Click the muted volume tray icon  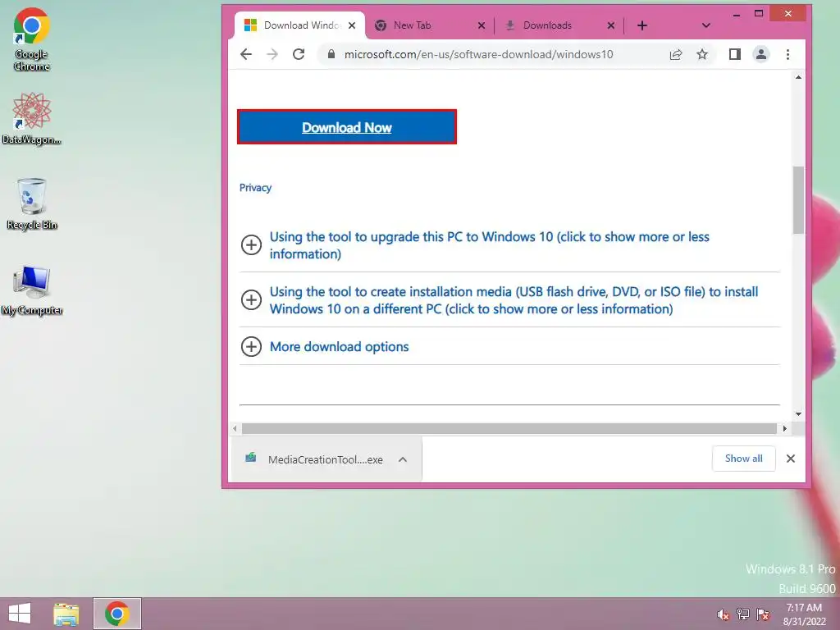click(x=724, y=614)
